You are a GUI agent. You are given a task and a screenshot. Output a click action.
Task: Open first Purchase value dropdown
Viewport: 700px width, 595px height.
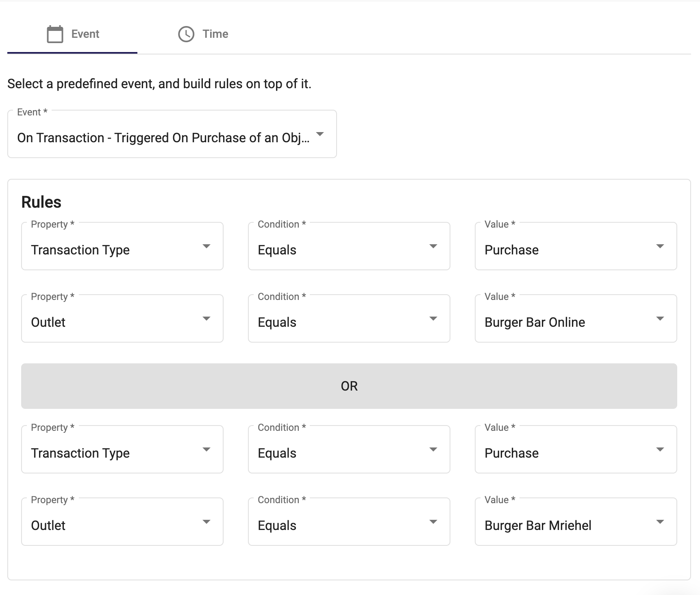[575, 250]
